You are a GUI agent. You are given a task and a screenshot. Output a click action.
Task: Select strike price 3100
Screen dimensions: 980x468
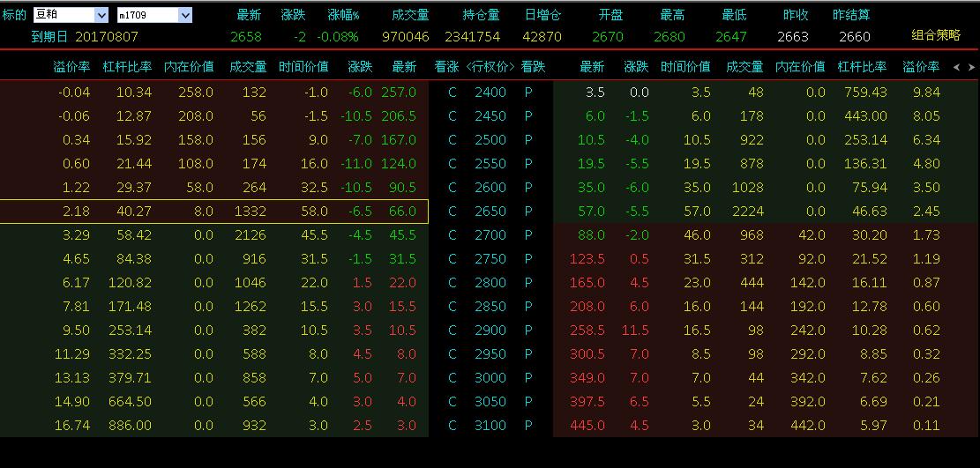tap(490, 425)
